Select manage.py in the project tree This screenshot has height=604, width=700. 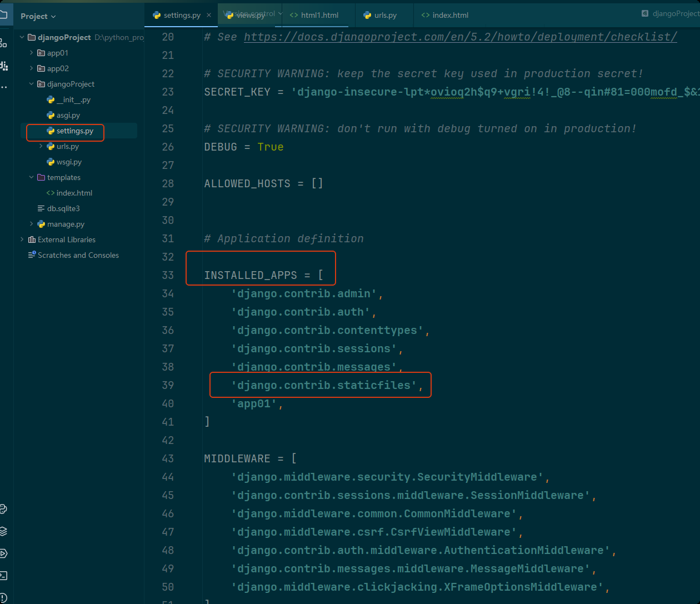[x=66, y=224]
